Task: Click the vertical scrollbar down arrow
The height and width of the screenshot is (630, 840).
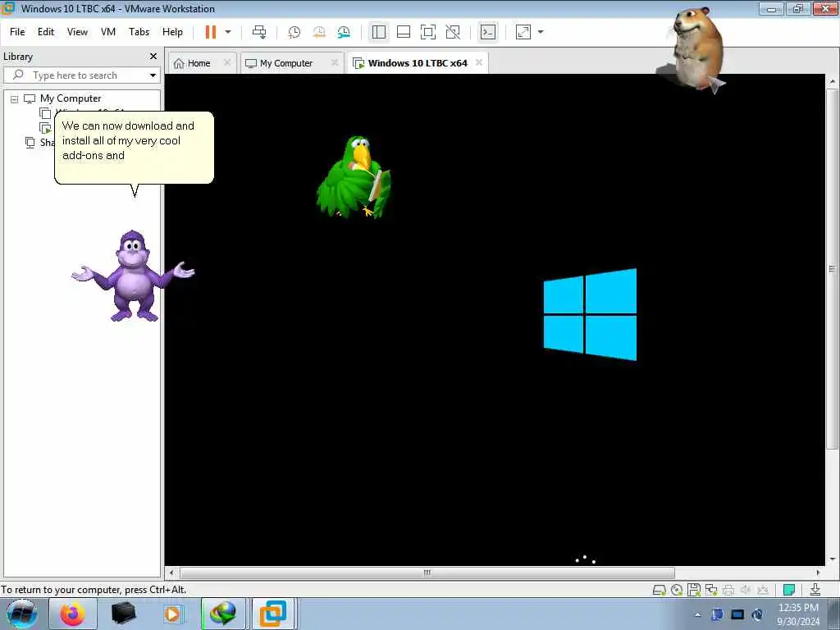Action: tap(832, 559)
